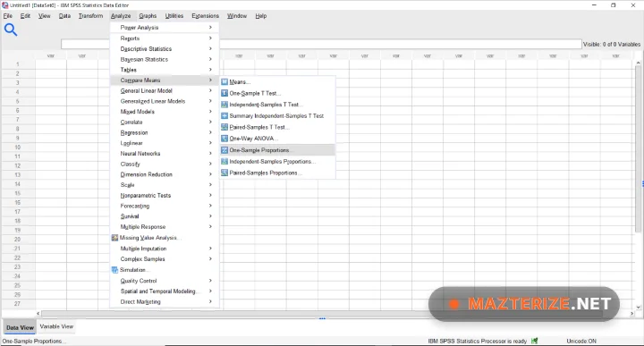Click the Missing Value Analysis icon
The width and height of the screenshot is (644, 346).
(x=114, y=238)
